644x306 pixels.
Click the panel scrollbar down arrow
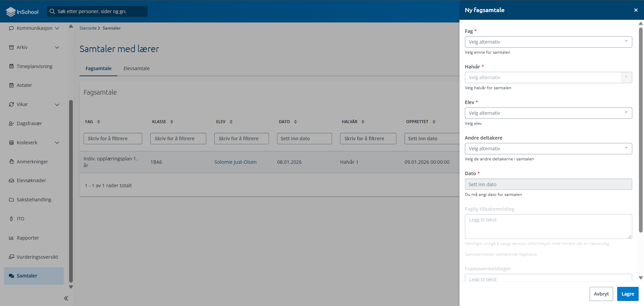(641, 278)
